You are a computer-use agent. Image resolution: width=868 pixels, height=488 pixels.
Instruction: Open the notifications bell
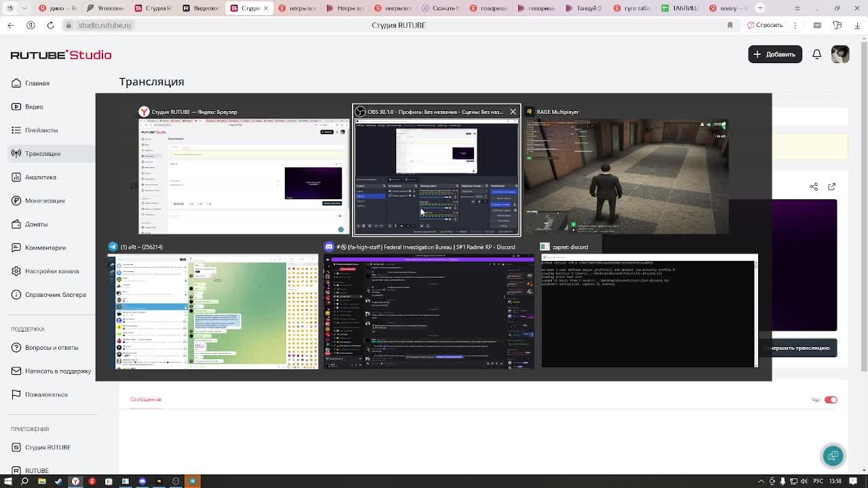pyautogui.click(x=817, y=54)
